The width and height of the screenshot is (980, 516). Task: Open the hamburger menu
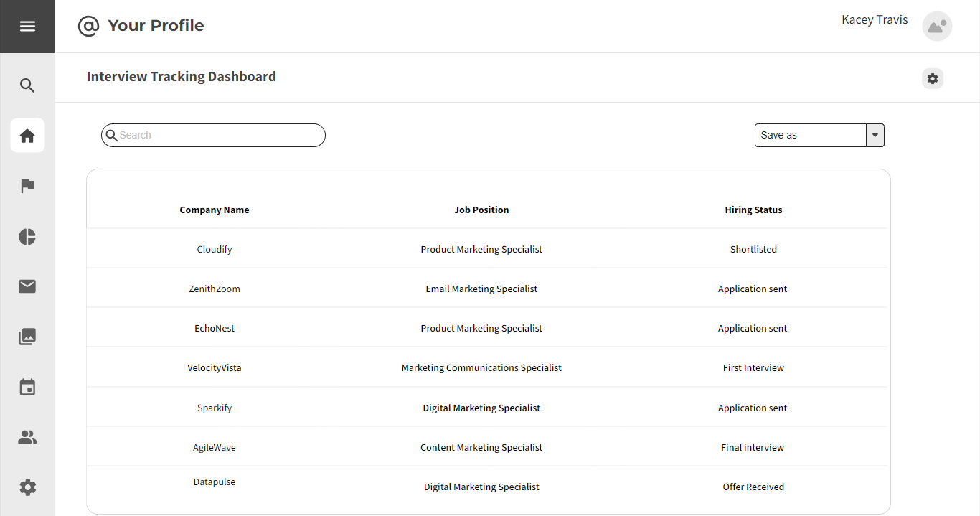click(x=27, y=27)
